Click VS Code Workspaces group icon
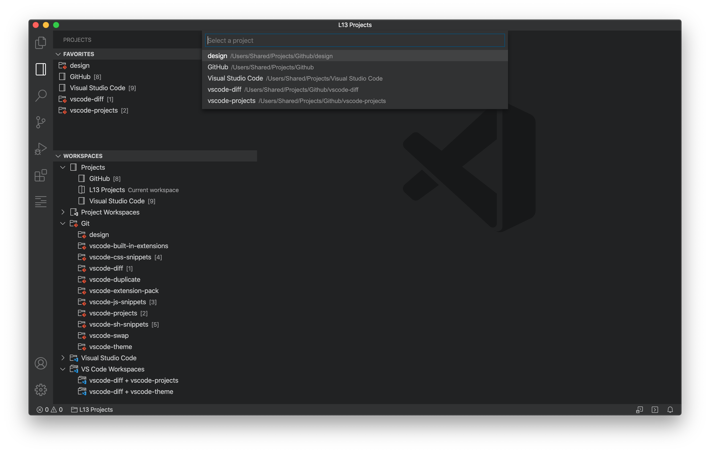Viewport: 710px width, 453px height. pyautogui.click(x=74, y=369)
